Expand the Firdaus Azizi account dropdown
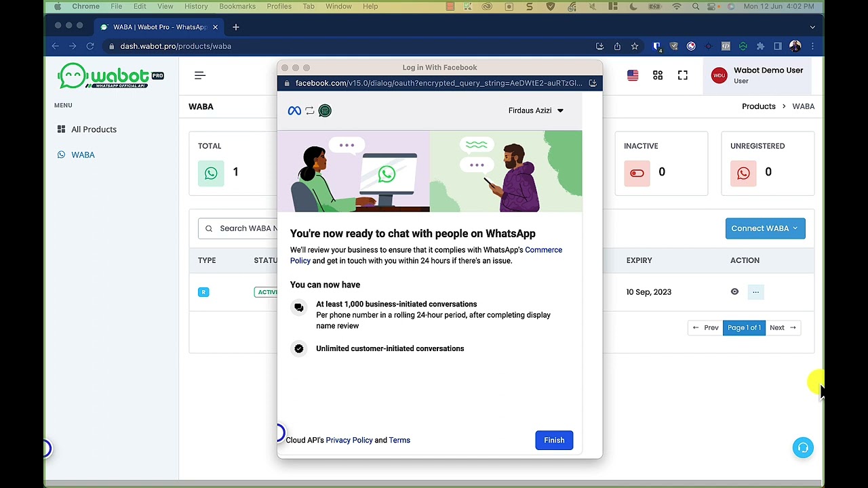 [536, 110]
